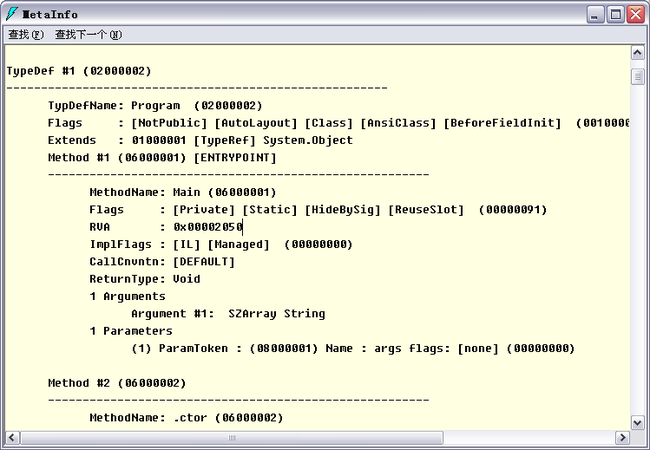650x450 pixels.
Task: Click the '[AnsiClass]' flag text
Action: tap(398, 123)
